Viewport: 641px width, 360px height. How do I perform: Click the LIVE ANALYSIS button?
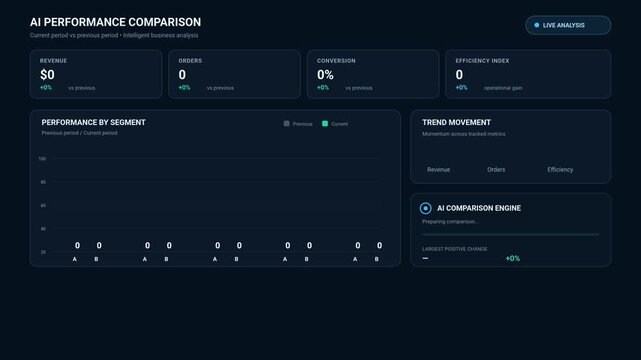568,25
